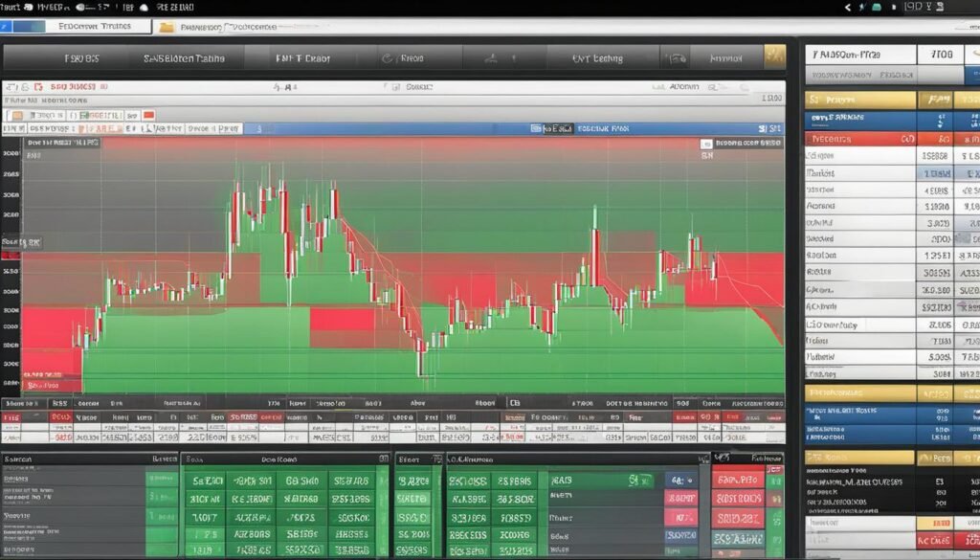Click the red 'SMD 22L' button in the bottom-right panel
980x560 pixels.
(738, 518)
